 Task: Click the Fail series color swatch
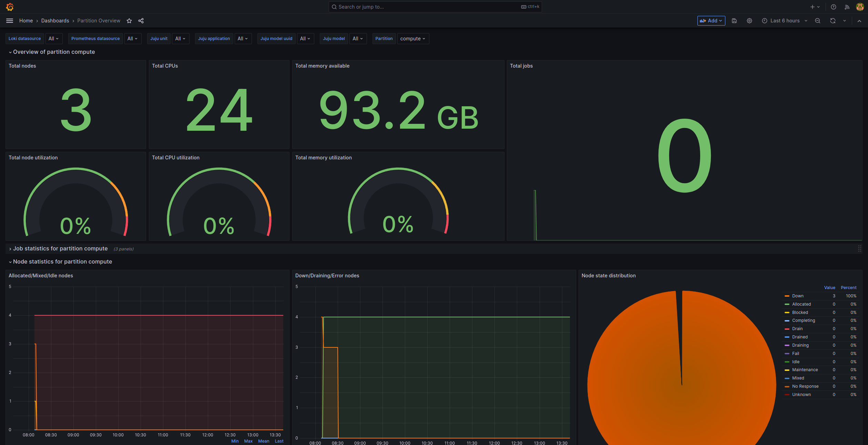click(x=787, y=354)
